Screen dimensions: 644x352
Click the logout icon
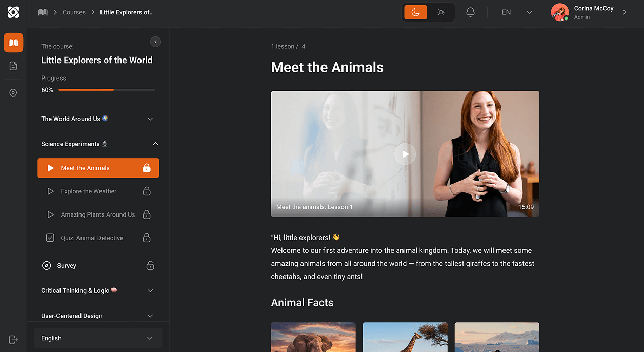(x=13, y=340)
